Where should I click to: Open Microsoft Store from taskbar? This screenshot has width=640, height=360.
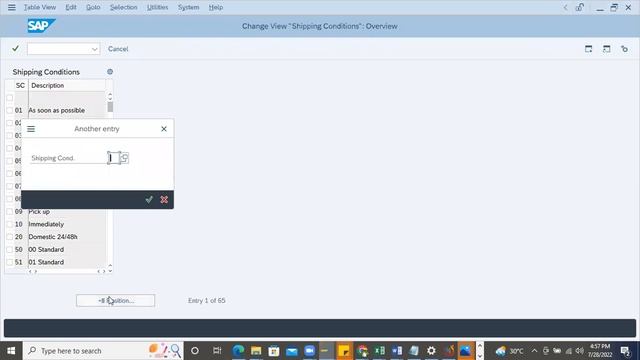point(274,351)
